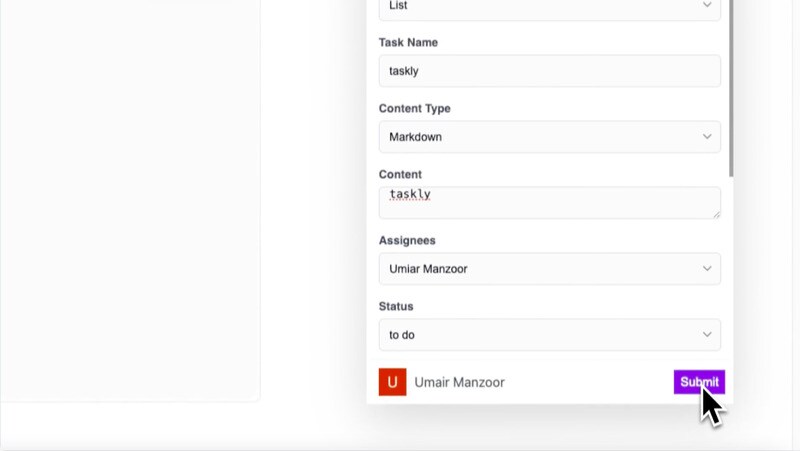This screenshot has height=451, width=800.
Task: Click the Content Type label
Action: [x=414, y=109]
